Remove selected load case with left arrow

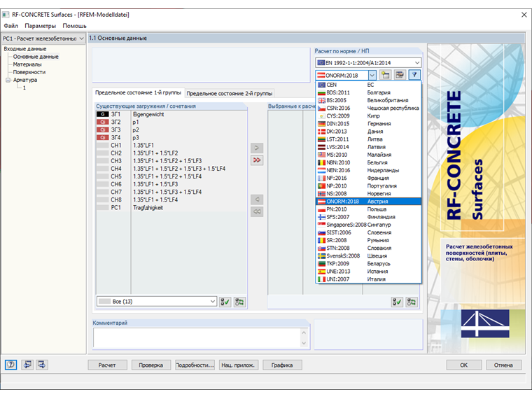[257, 199]
